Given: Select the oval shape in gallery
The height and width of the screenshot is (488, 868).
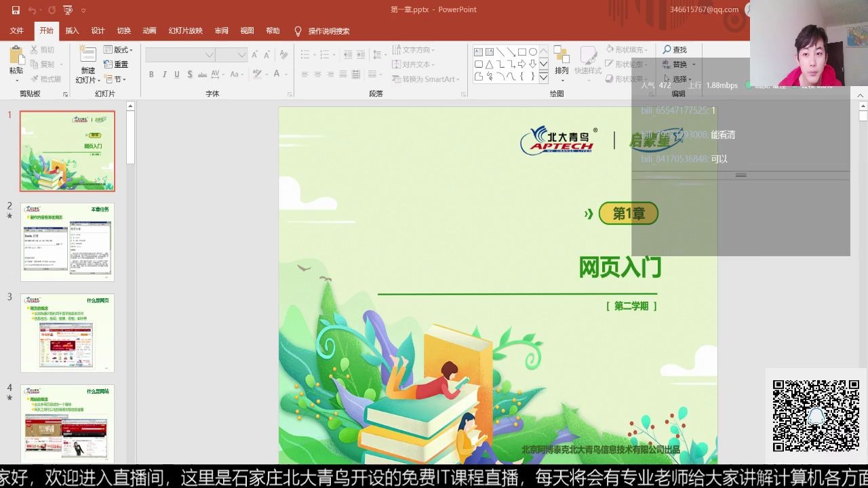Looking at the screenshot, I should [532, 52].
